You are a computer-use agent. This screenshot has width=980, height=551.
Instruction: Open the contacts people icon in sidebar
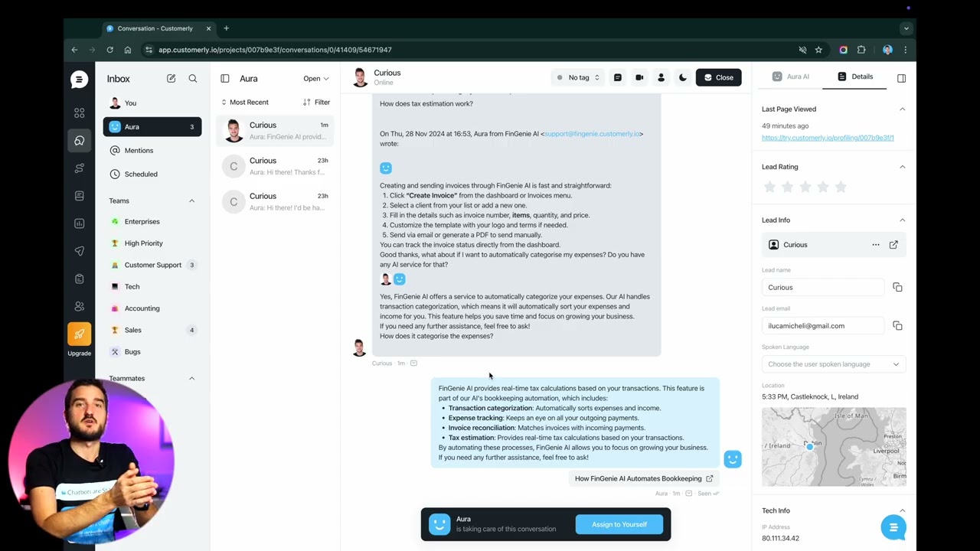[79, 306]
